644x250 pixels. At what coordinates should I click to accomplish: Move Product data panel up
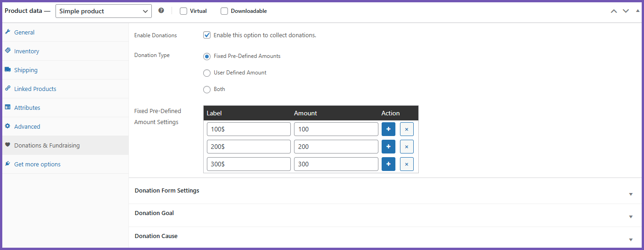click(x=614, y=11)
